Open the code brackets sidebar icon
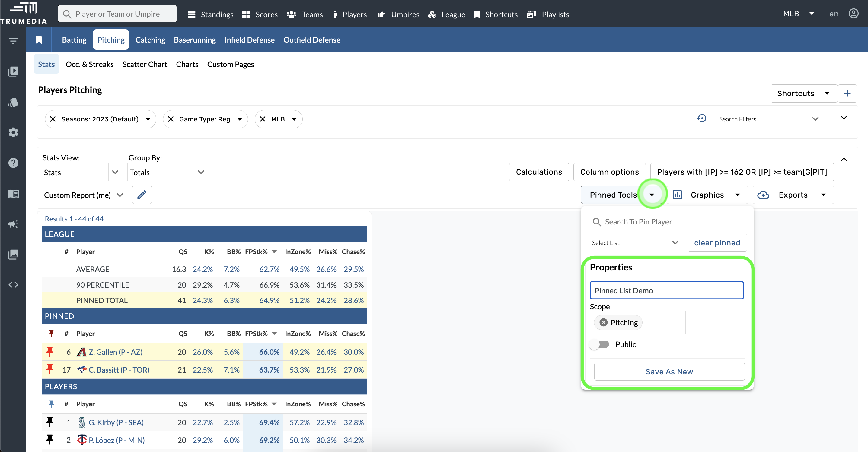This screenshot has width=868, height=452. (x=13, y=285)
